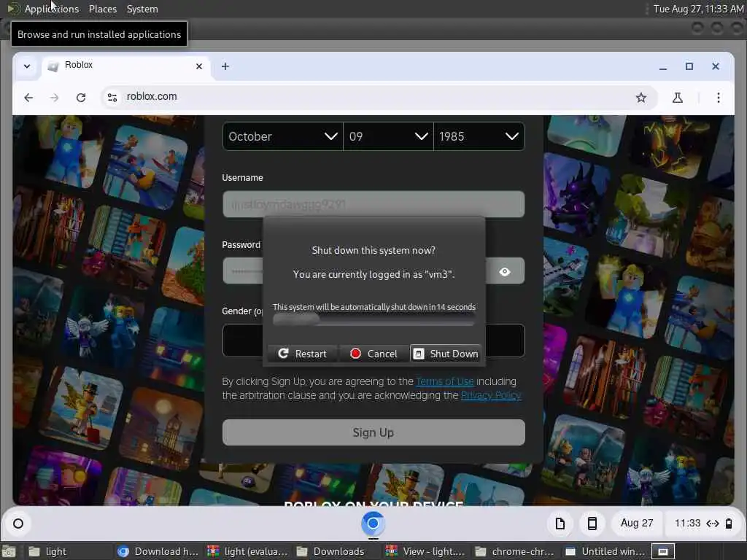Toggle password visibility eye icon
This screenshot has height=560, width=747.
(x=505, y=271)
